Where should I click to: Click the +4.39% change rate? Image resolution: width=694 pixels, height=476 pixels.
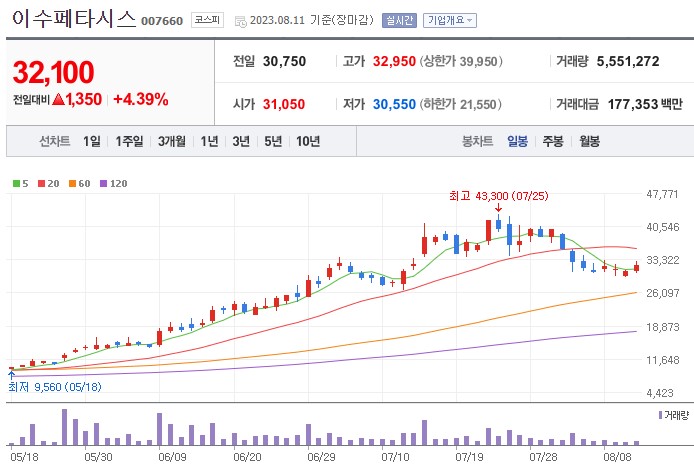[x=141, y=99]
